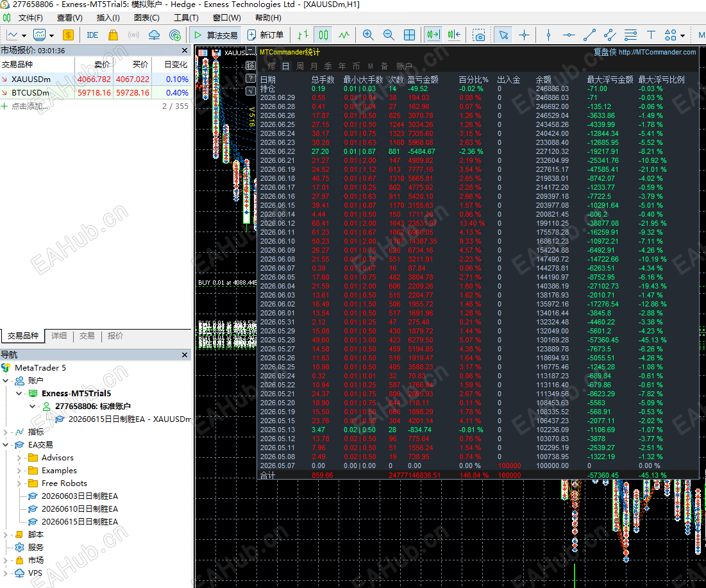Zoom out of the chart
Viewport: 706px width, 588px height.
click(389, 35)
